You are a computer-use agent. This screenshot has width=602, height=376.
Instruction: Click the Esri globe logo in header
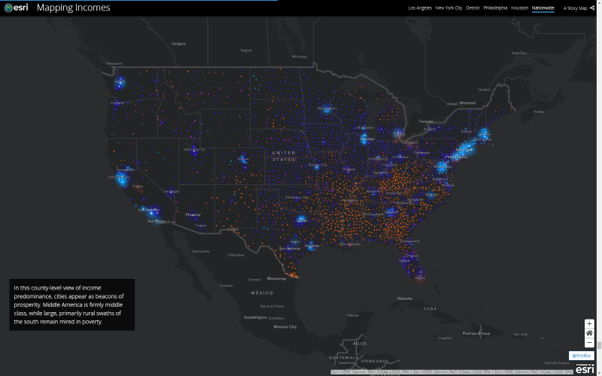(16, 8)
